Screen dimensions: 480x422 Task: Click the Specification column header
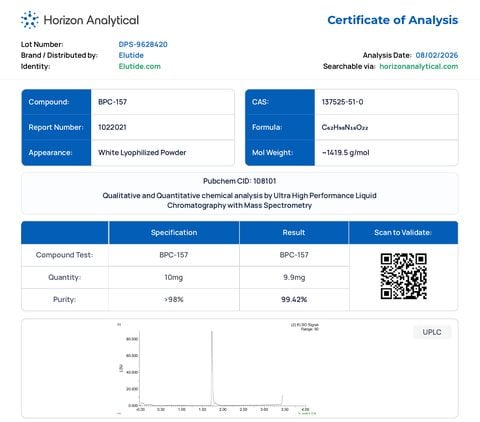coord(174,232)
